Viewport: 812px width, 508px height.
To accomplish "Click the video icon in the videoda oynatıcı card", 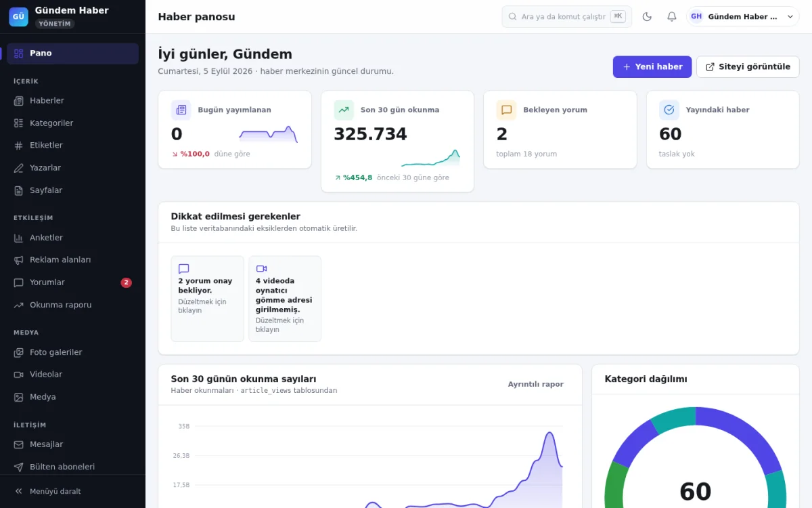I will click(261, 269).
